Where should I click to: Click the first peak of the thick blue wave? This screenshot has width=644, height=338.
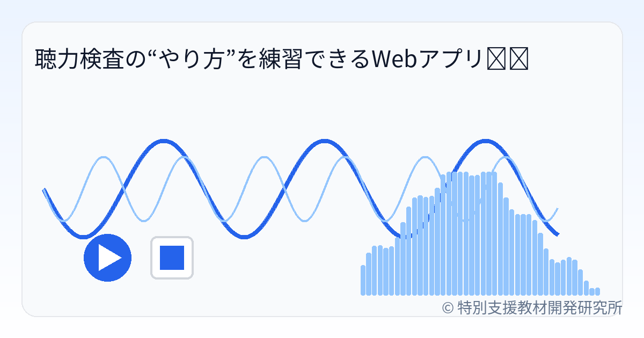click(163, 142)
